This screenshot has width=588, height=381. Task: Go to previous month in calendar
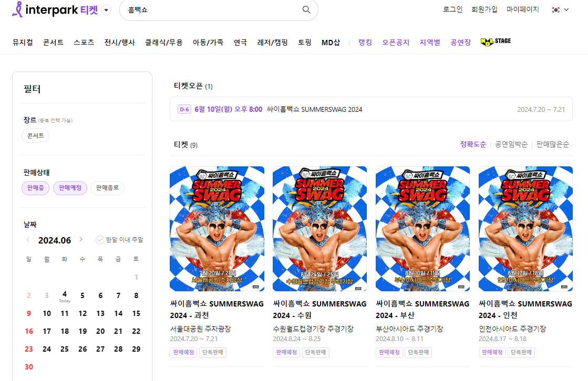(x=28, y=240)
